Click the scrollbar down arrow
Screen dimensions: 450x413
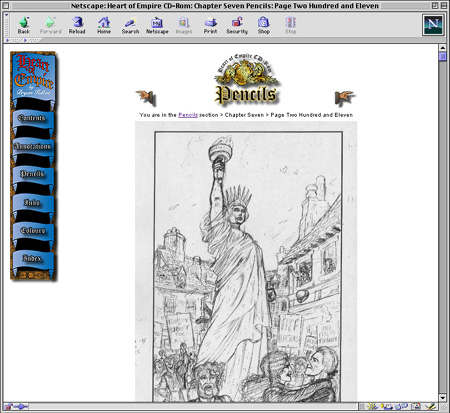[x=443, y=398]
